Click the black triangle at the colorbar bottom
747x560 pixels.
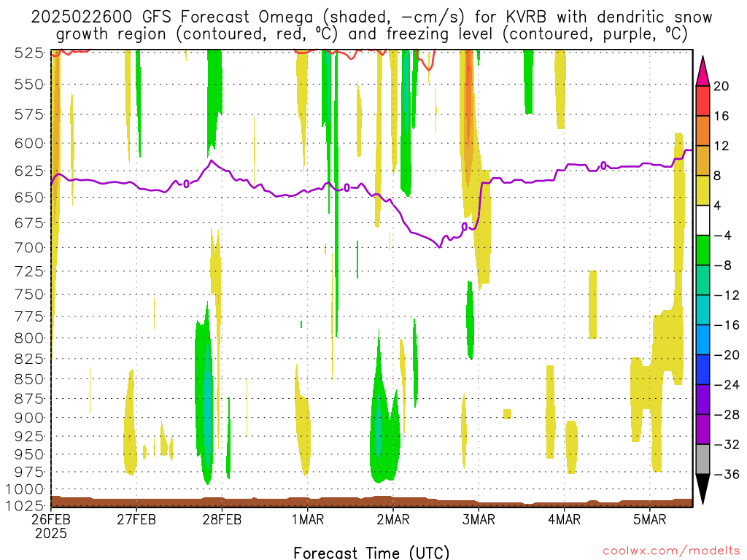click(703, 489)
